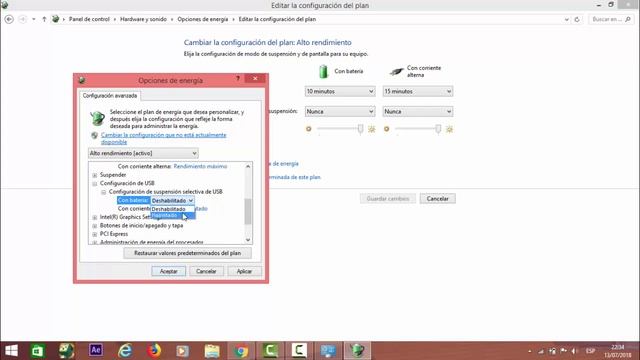Click Panel de control in breadcrumb
Screen dimensions: 640x360
89,19
